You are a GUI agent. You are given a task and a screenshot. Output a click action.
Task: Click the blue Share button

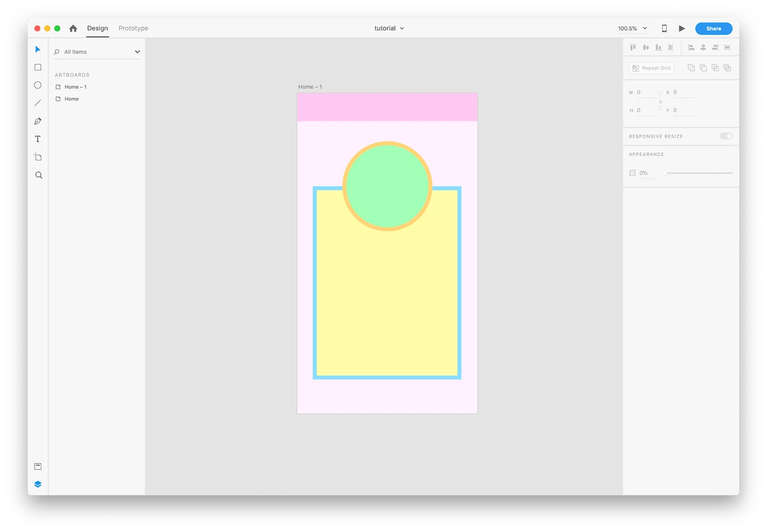coord(714,29)
